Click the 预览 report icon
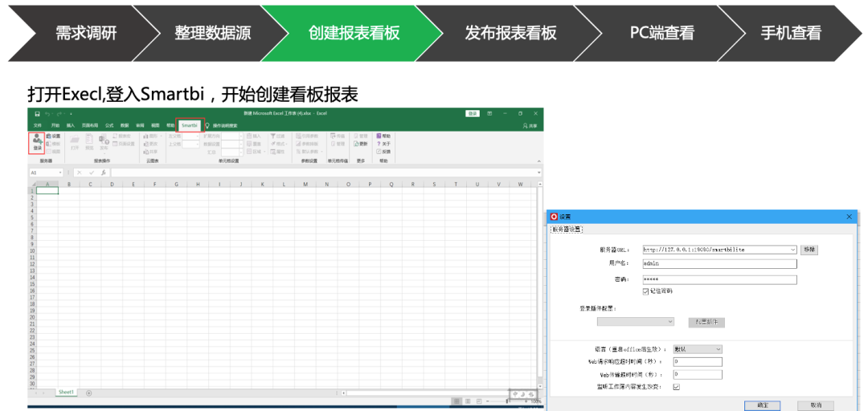This screenshot has width=868, height=411. tap(89, 143)
